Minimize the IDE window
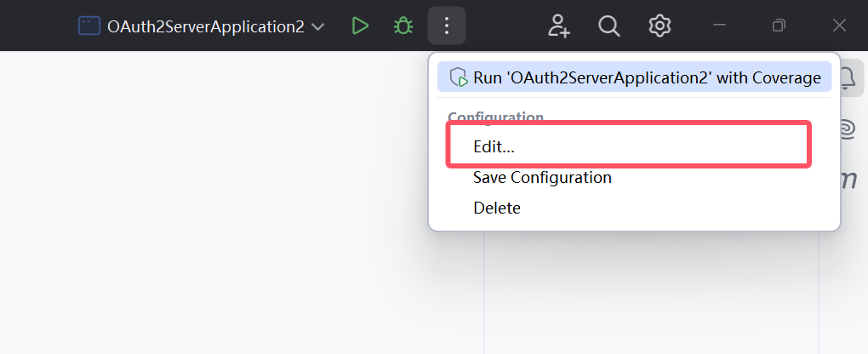 (719, 26)
